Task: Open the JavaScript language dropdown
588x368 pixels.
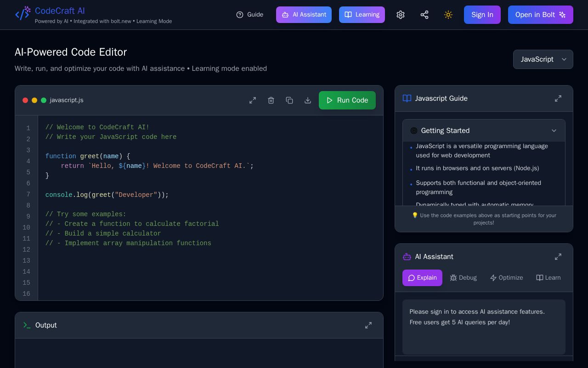Action: (x=543, y=59)
